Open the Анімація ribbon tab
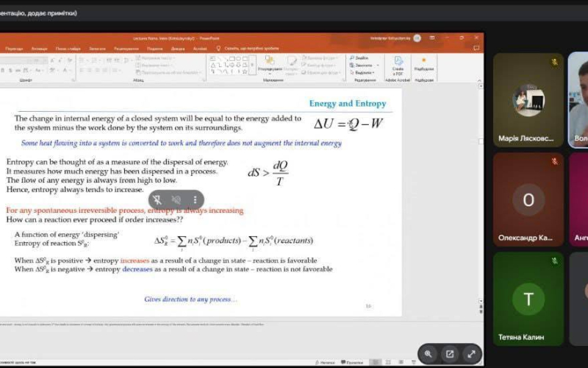This screenshot has width=588, height=368. tap(40, 49)
